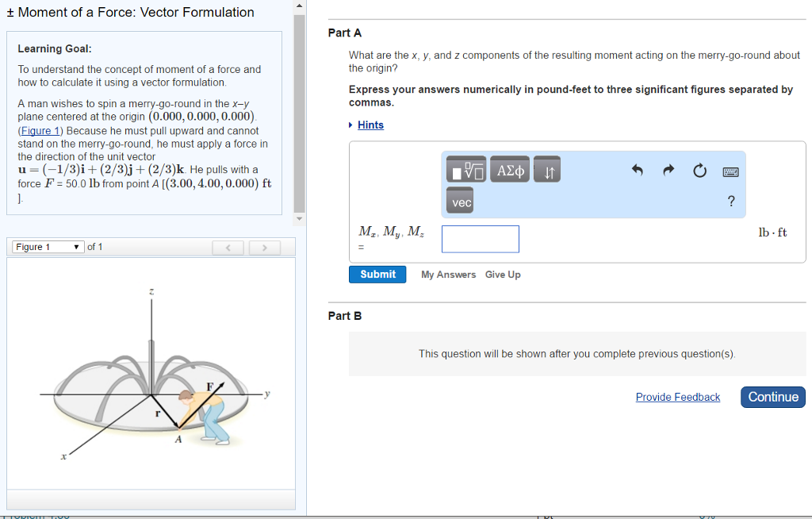Open the math templates menu
This screenshot has width=812, height=519.
click(x=465, y=169)
